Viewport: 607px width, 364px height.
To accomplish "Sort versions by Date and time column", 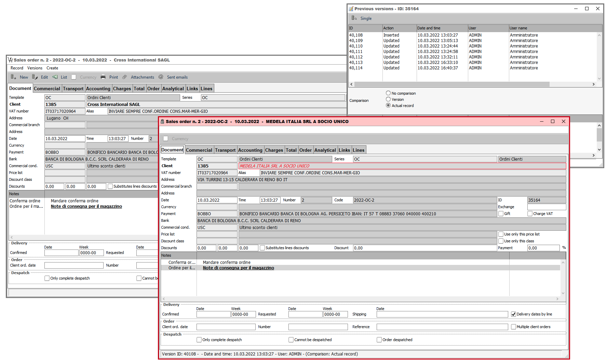I will point(442,28).
